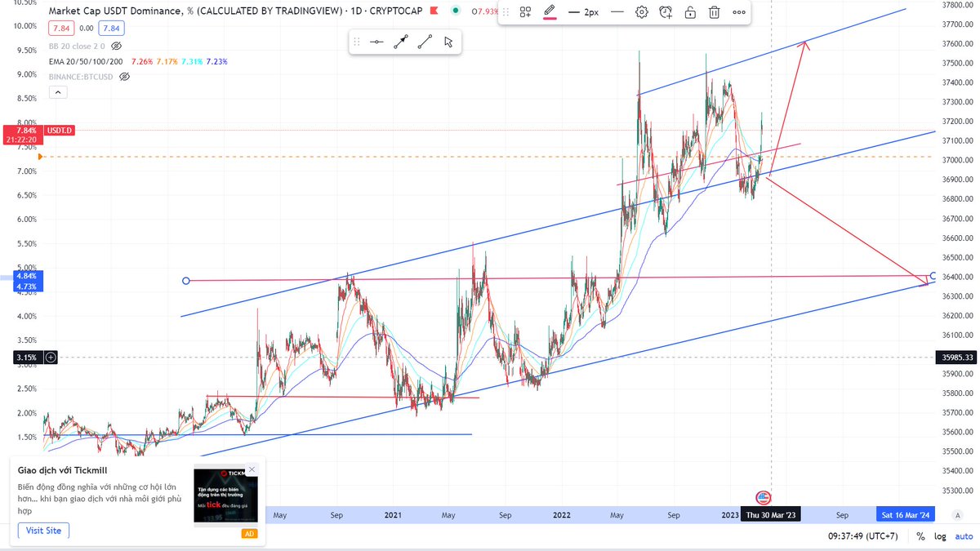Screen dimensions: 980x551
Task: Delete the selected drawing with trash icon
Action: tap(715, 12)
